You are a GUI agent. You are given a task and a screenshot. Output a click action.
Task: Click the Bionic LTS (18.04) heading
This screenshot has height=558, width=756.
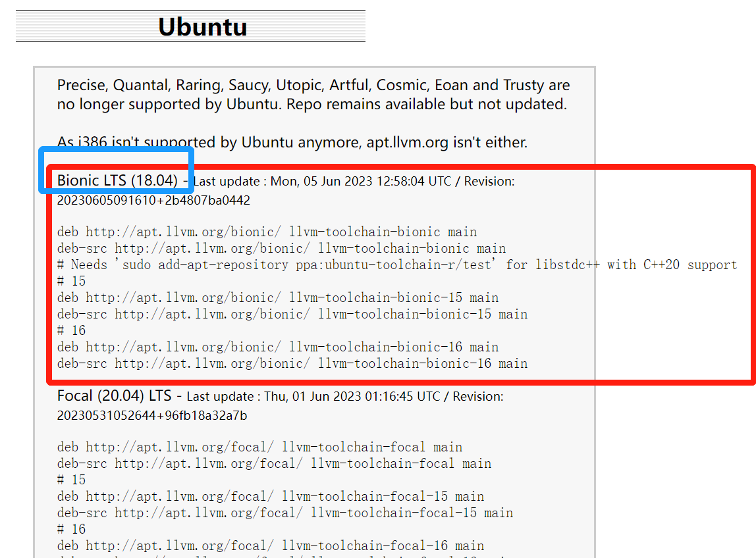click(x=117, y=180)
